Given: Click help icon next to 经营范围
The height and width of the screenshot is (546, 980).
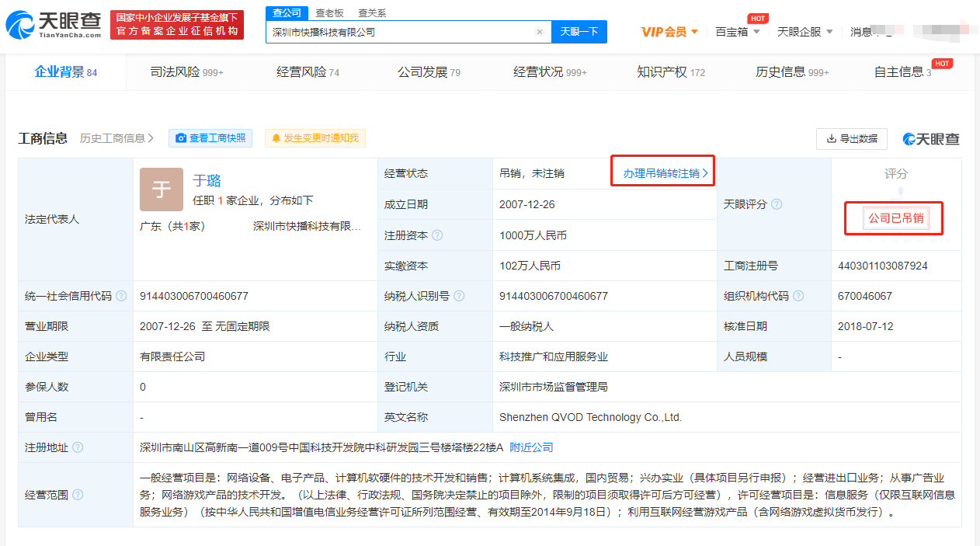Looking at the screenshot, I should coord(78,495).
